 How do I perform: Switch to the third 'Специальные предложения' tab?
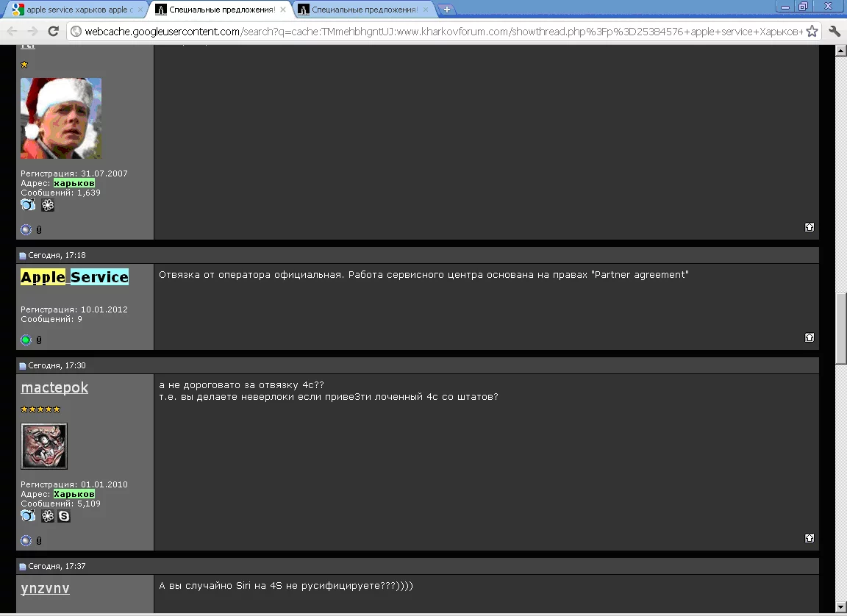pos(365,9)
